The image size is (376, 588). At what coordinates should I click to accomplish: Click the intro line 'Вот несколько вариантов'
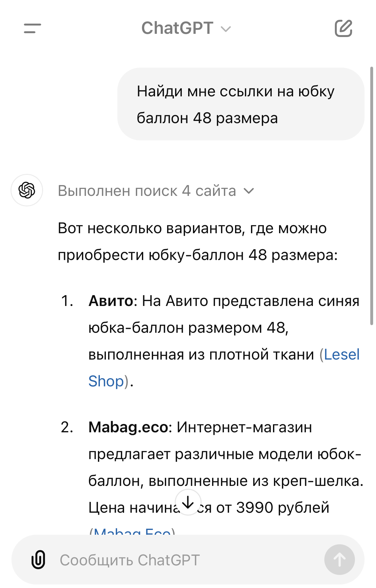point(192,228)
